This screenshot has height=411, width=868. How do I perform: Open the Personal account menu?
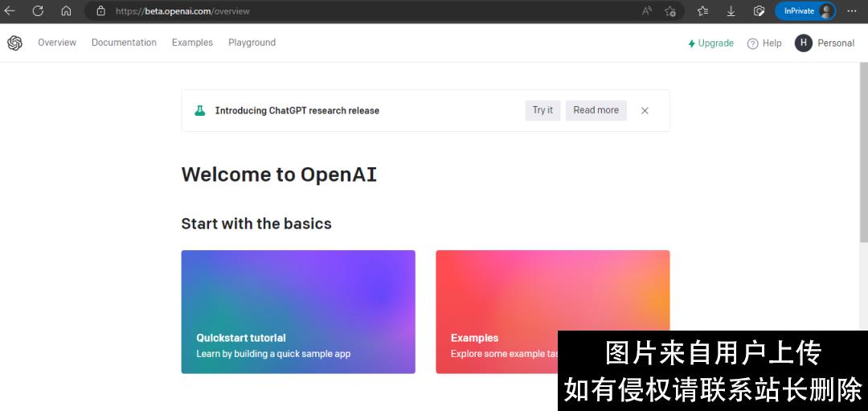(825, 43)
